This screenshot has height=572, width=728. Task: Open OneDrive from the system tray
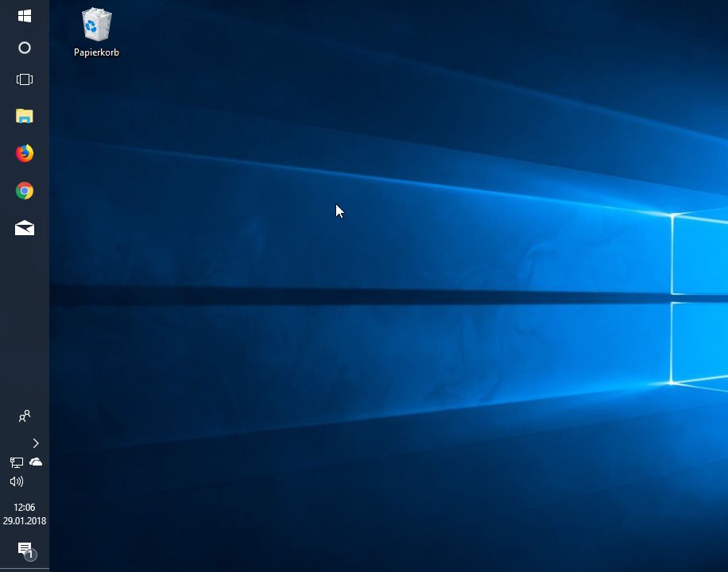(x=34, y=462)
